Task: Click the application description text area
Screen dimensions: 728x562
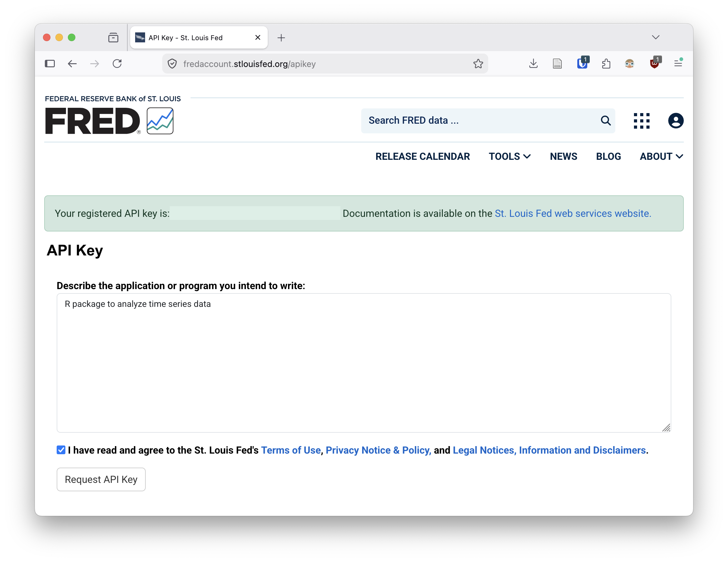Action: tap(364, 363)
